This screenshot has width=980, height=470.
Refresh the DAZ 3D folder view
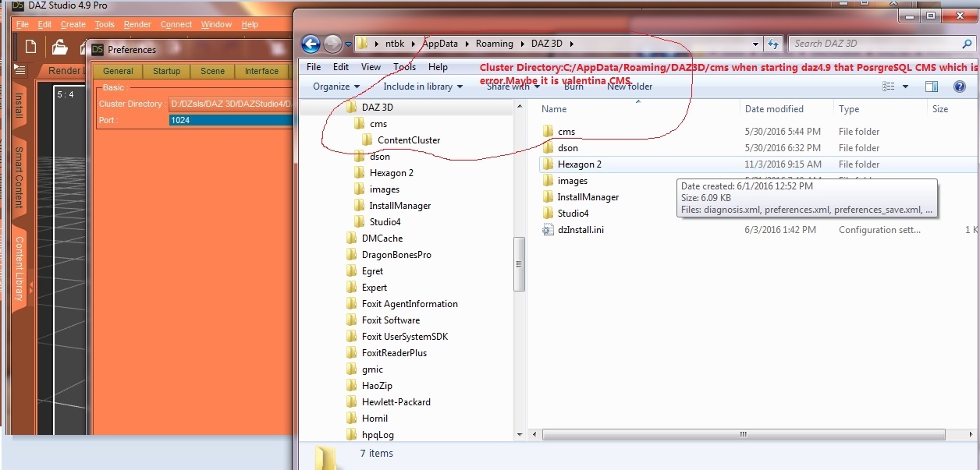coord(773,44)
